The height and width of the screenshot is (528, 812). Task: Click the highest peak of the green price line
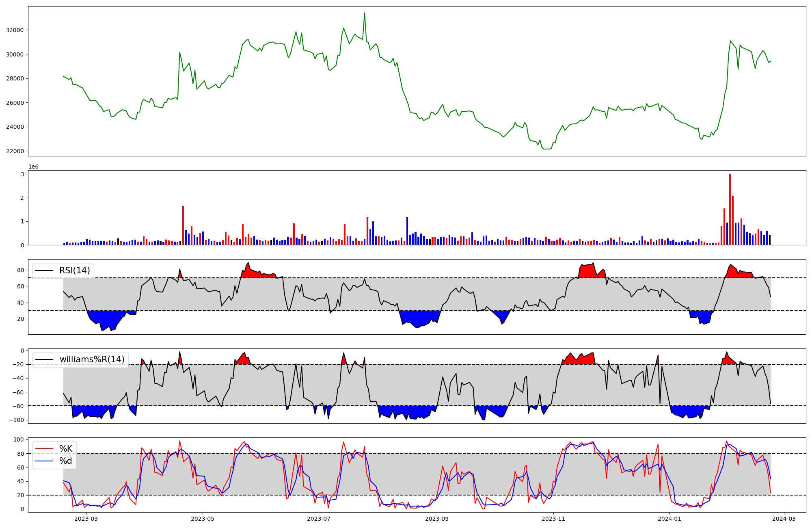tap(364, 13)
